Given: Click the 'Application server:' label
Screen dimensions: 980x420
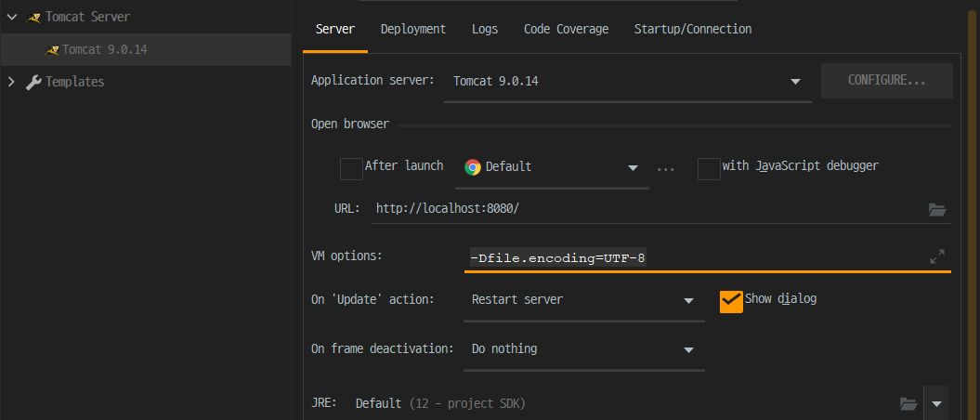Looking at the screenshot, I should point(372,81).
